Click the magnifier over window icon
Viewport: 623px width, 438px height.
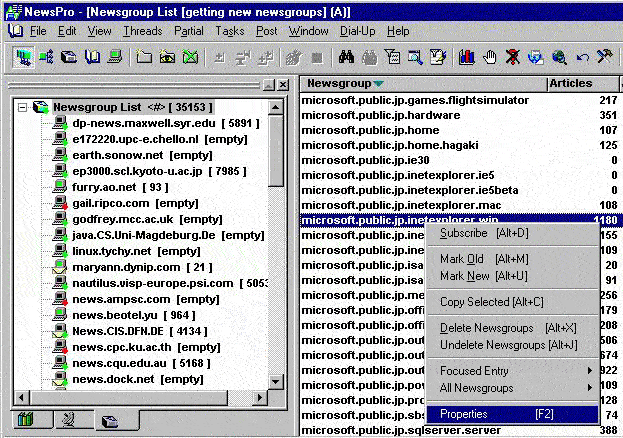click(x=415, y=58)
